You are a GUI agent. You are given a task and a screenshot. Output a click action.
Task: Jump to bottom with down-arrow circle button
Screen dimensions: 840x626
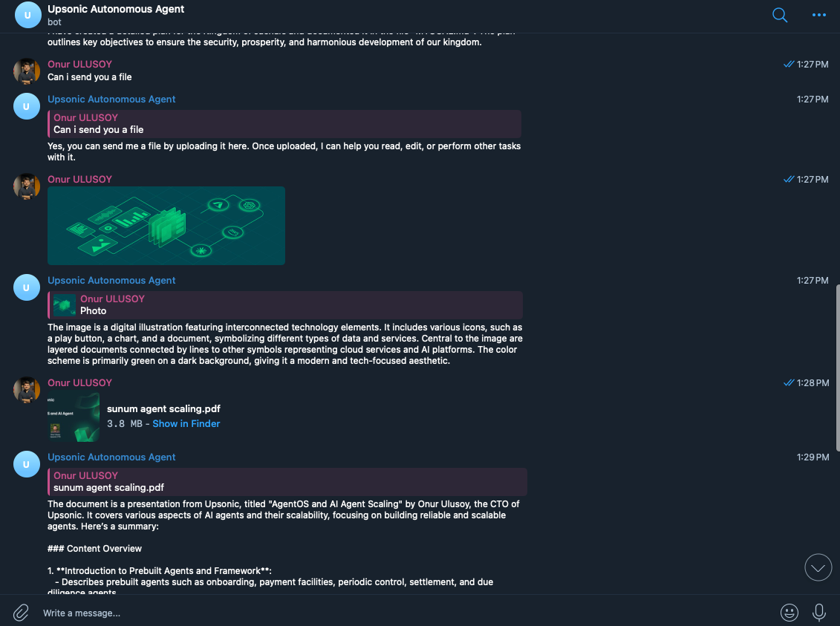coord(818,567)
